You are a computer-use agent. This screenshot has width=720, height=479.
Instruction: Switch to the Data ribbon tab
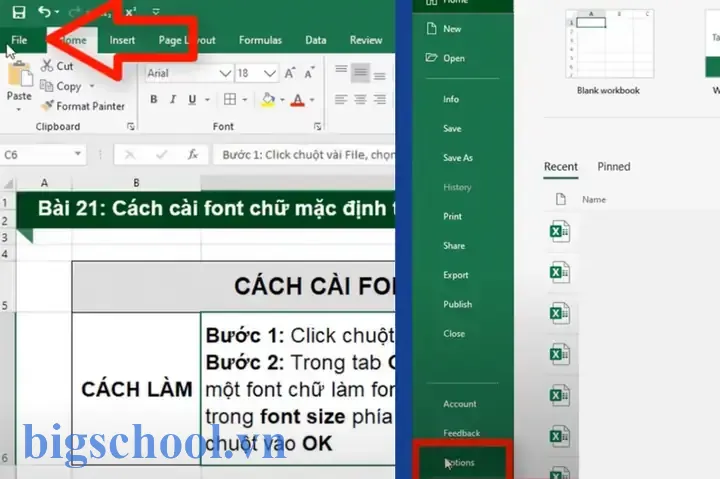(316, 40)
